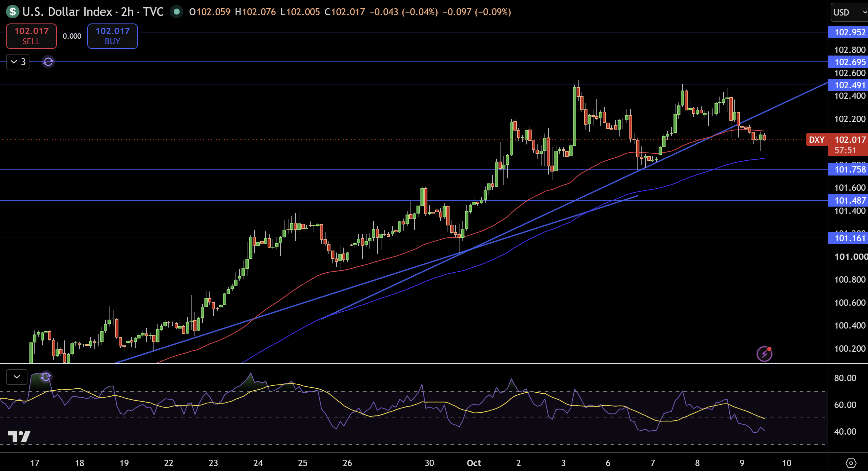Click the green market status dot

tap(176, 12)
